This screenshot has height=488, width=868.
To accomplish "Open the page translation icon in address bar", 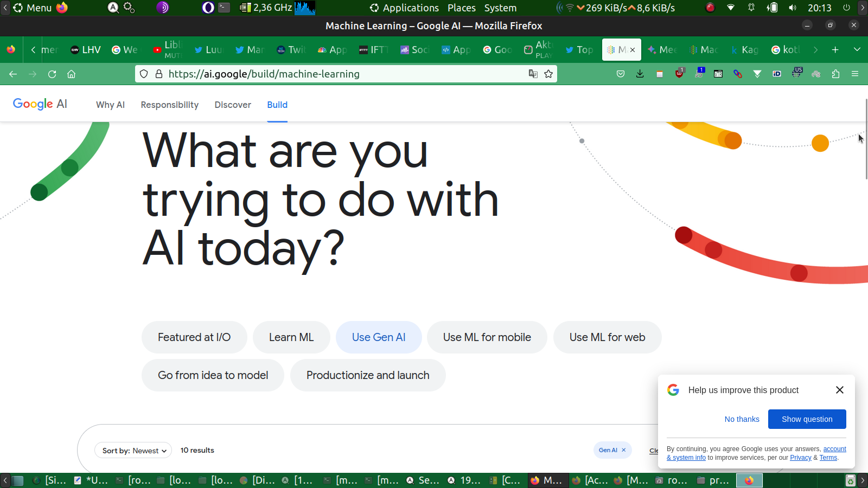I will tap(533, 74).
